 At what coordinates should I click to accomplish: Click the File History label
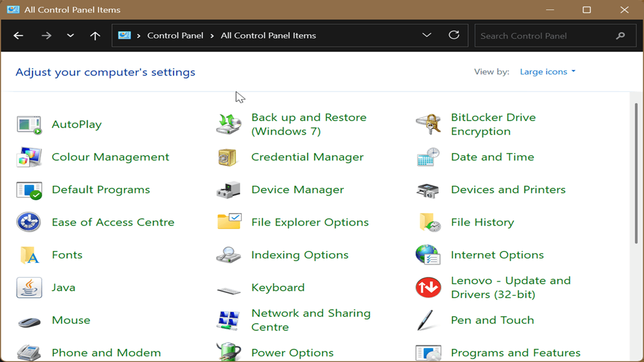(482, 222)
